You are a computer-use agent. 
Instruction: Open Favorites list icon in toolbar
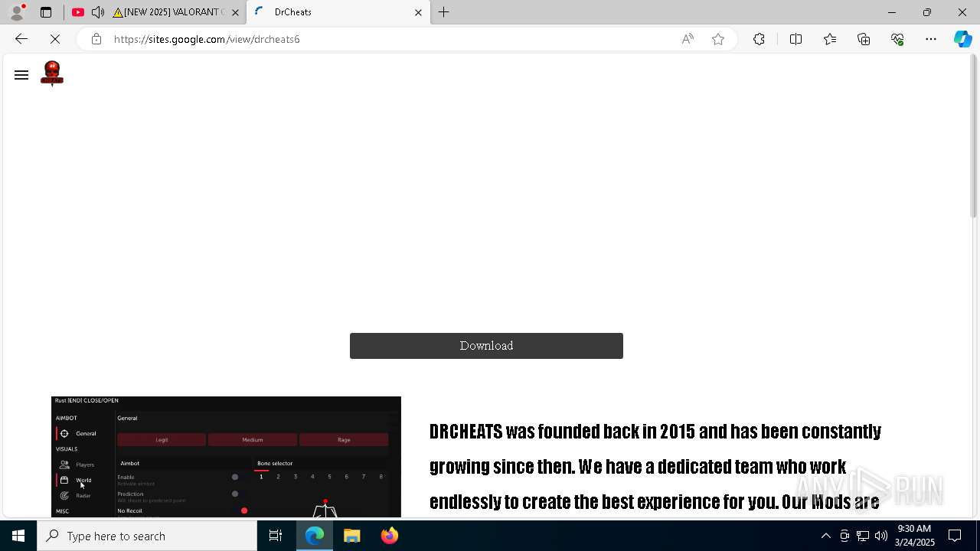coord(830,39)
